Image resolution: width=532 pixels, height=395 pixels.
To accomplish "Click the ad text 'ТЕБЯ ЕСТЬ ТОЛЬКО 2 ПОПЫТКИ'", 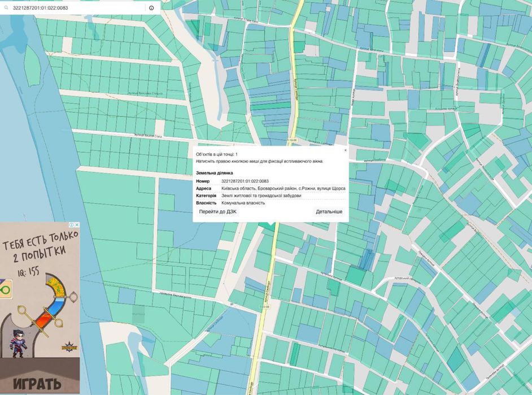I will click(x=40, y=248).
